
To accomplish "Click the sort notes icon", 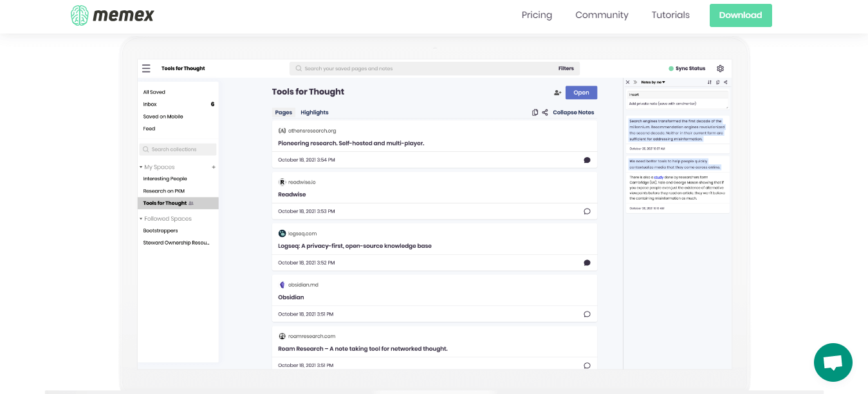I will (x=710, y=82).
